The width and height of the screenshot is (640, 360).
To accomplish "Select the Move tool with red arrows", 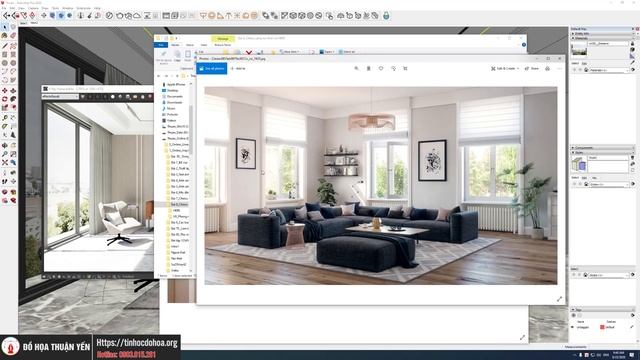I will tap(4, 90).
